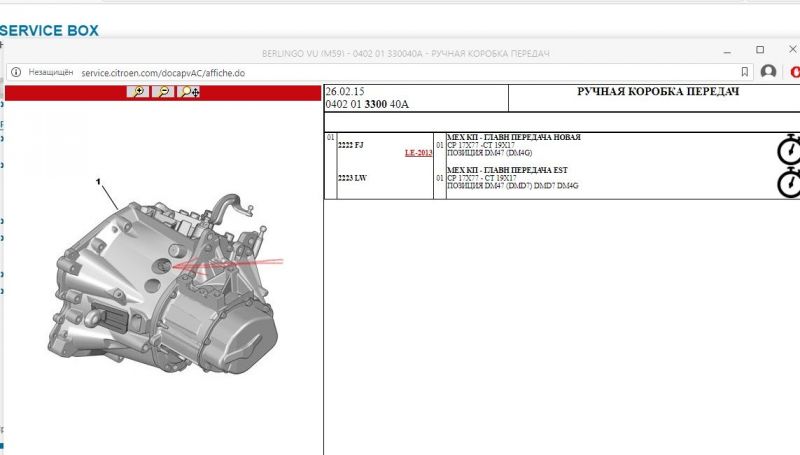Click the SERVICE BOX logo
The height and width of the screenshot is (455, 800).
click(50, 31)
